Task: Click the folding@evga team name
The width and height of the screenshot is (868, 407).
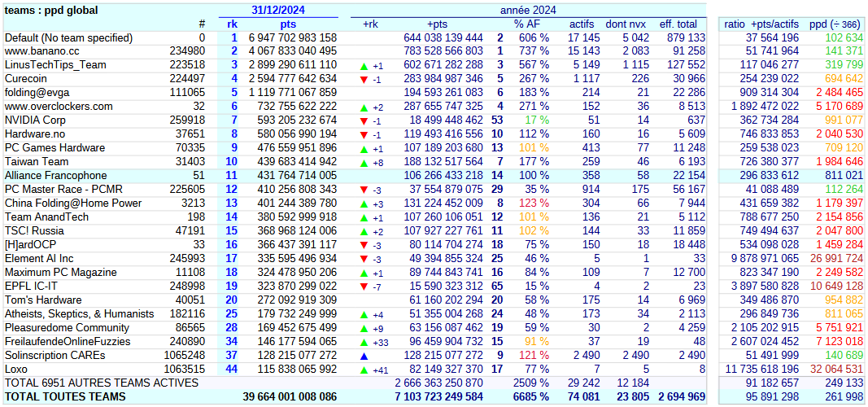Action: [39, 93]
